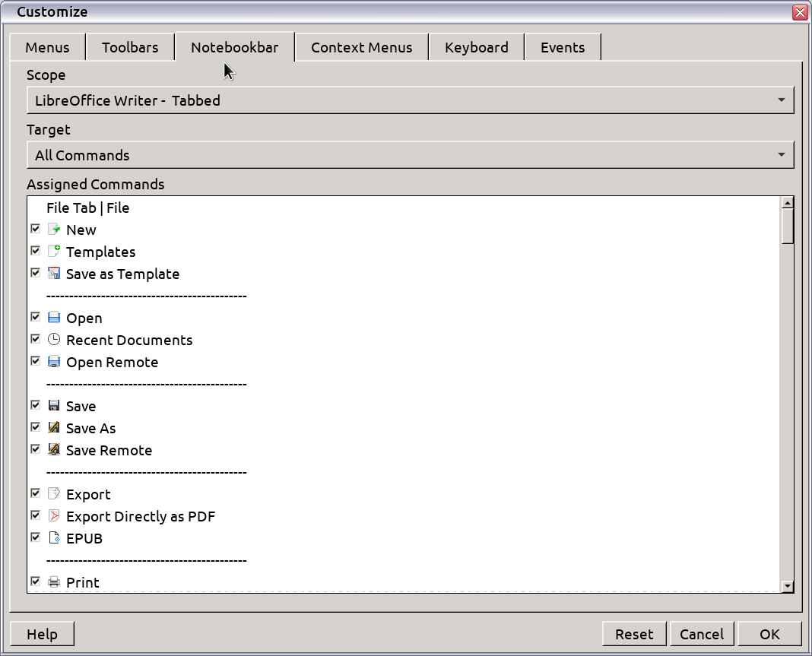Click the scrollbar up arrow

[x=787, y=202]
